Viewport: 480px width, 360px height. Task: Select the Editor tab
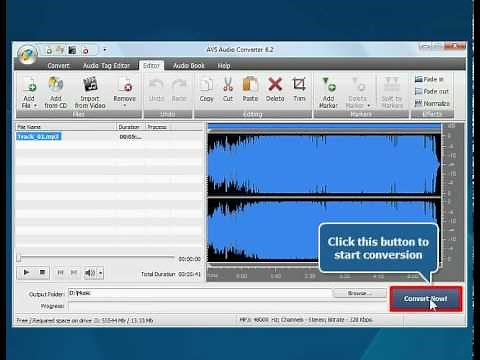[x=151, y=66]
